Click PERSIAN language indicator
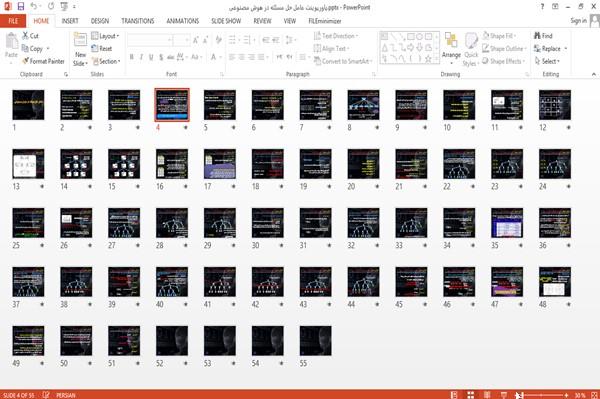This screenshot has height=399, width=600. [x=65, y=395]
